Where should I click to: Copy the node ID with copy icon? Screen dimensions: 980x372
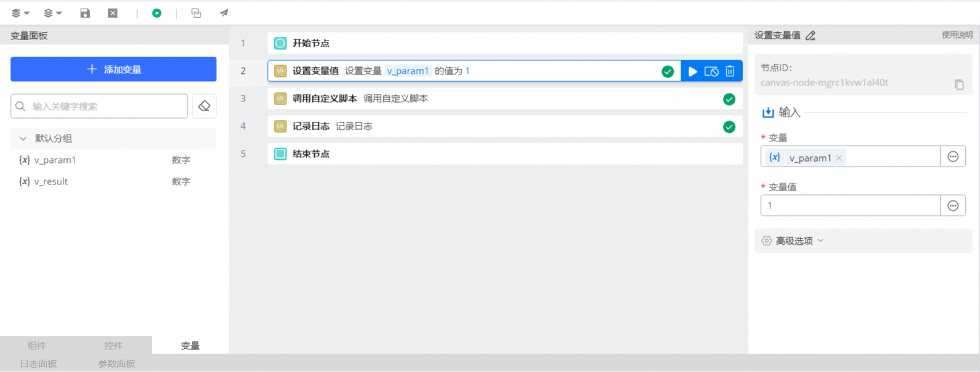959,84
